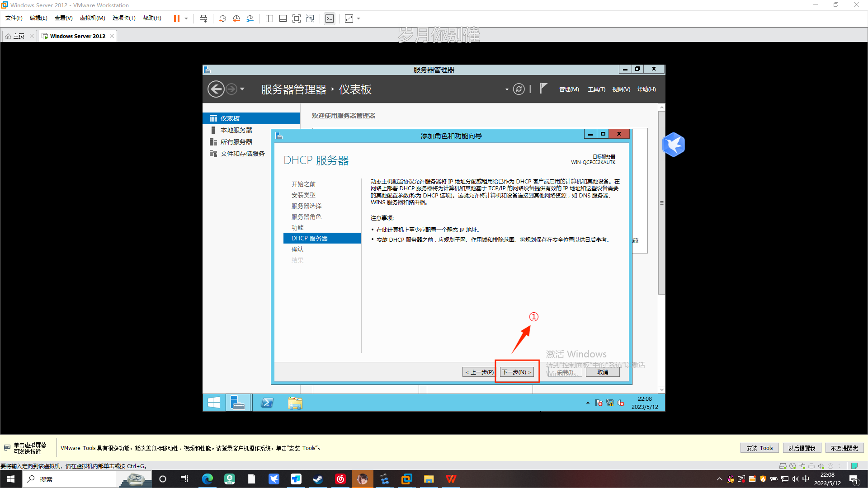This screenshot has height=488, width=868.
Task: Select the 确认 wizard step
Action: click(x=297, y=249)
